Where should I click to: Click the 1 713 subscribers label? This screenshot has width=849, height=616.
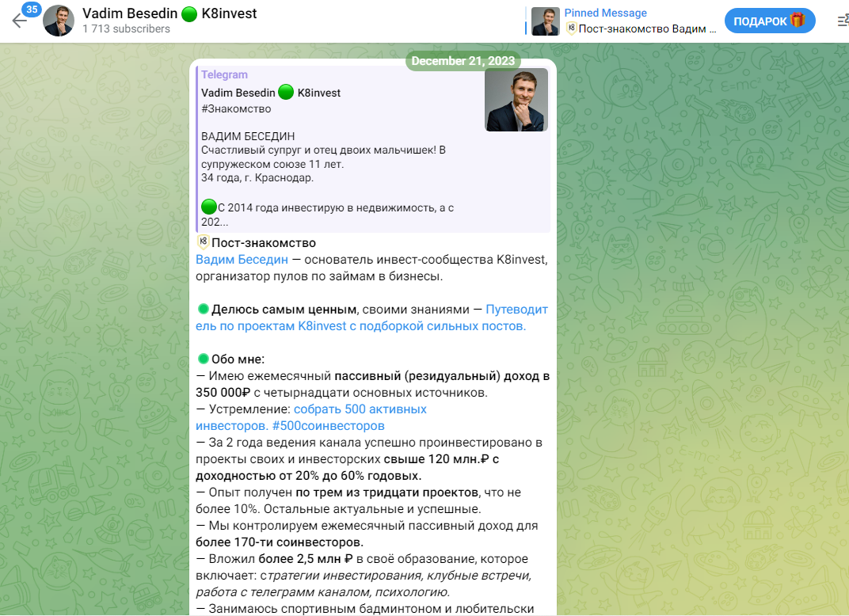126,29
